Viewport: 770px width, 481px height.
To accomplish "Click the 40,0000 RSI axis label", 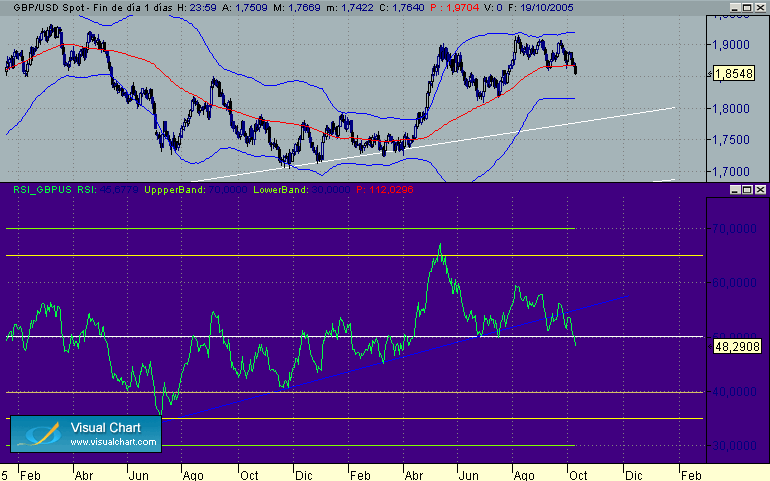I will click(734, 392).
